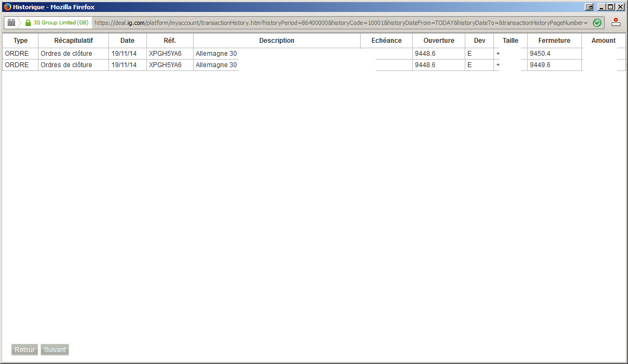
Task: Click the Fermeture column header
Action: pyautogui.click(x=554, y=41)
